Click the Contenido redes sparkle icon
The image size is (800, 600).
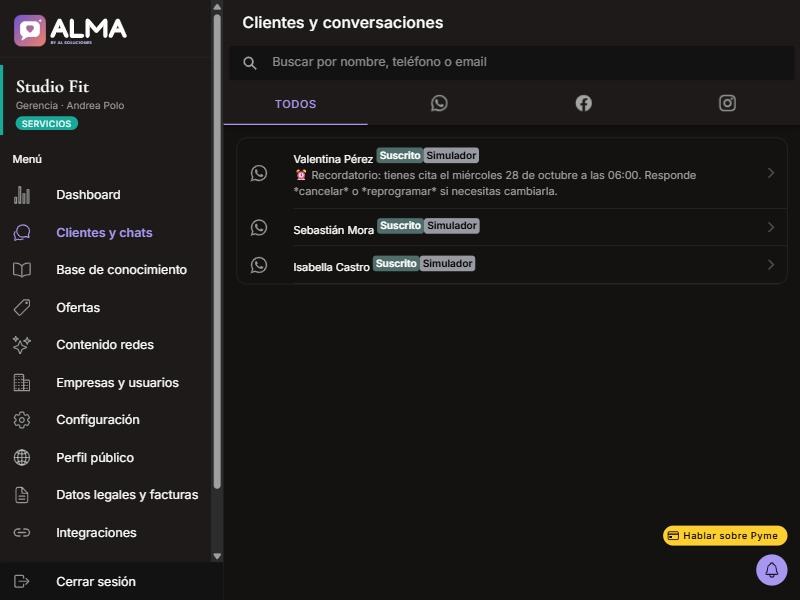(x=22, y=345)
